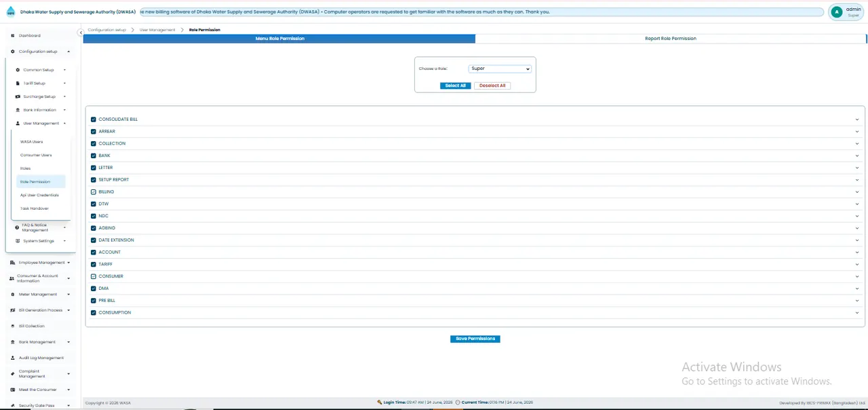Click the Save Permissions button
868x410 pixels.
click(475, 339)
